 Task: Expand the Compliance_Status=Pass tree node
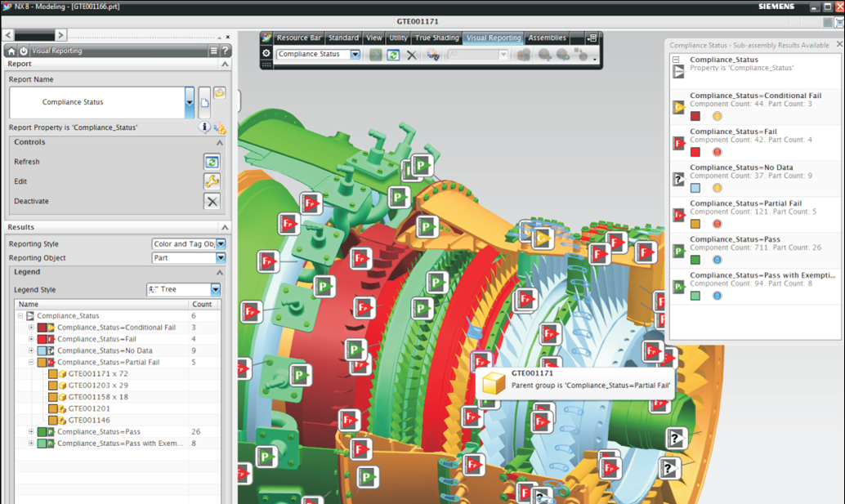pyautogui.click(x=32, y=431)
